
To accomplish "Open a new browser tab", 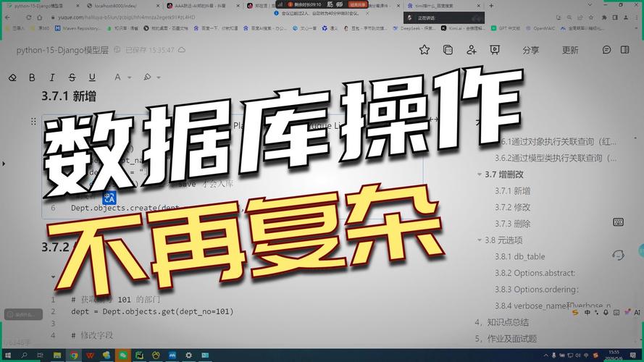I will (x=491, y=6).
